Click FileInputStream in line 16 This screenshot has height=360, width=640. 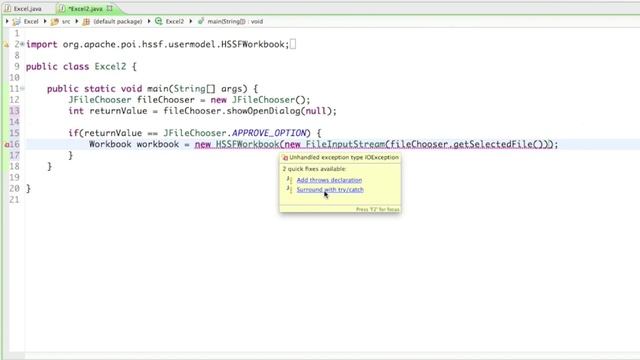[x=345, y=144]
